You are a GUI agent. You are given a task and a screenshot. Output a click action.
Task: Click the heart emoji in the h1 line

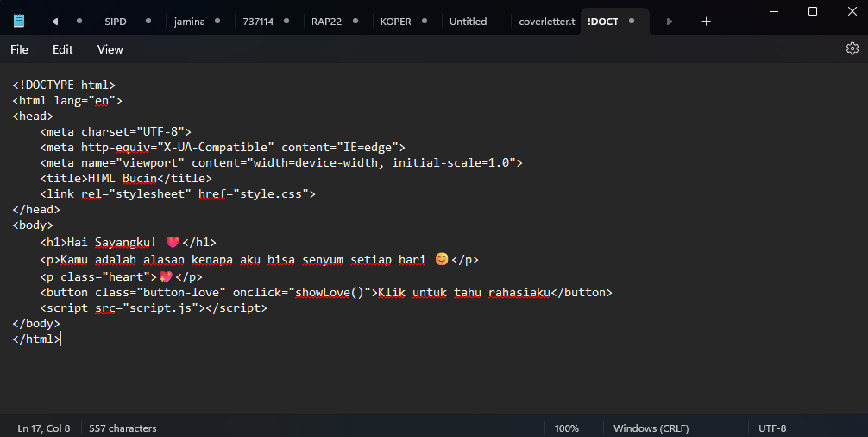(173, 242)
